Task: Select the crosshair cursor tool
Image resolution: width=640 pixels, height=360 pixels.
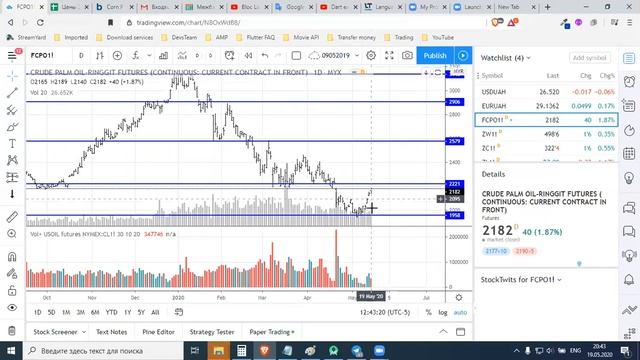Action: pyautogui.click(x=12, y=76)
